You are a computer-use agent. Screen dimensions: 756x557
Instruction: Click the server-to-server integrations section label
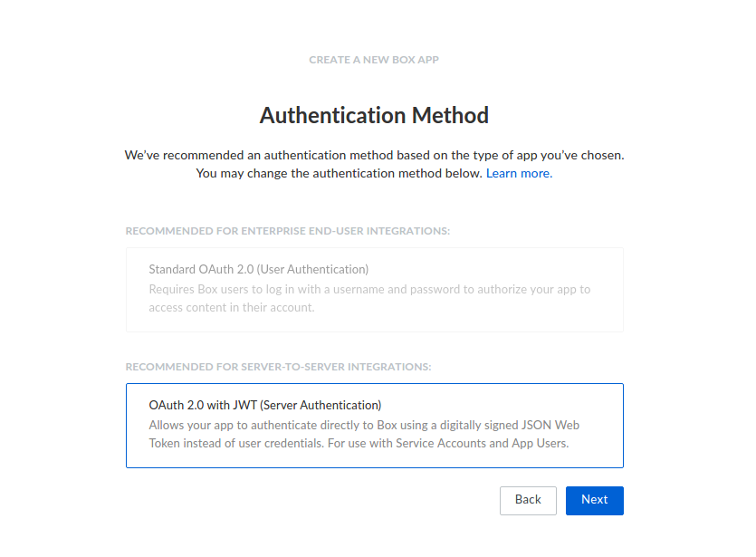[x=278, y=367]
